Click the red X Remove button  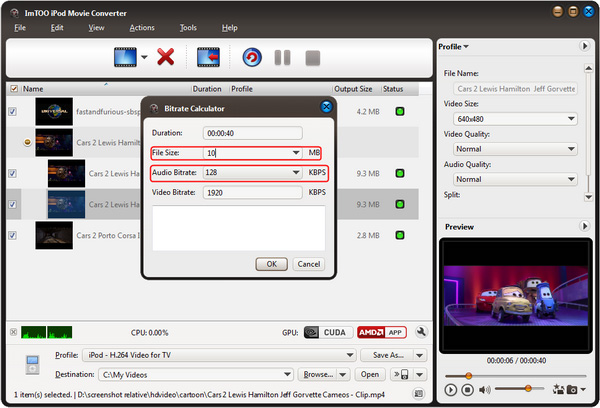point(165,57)
